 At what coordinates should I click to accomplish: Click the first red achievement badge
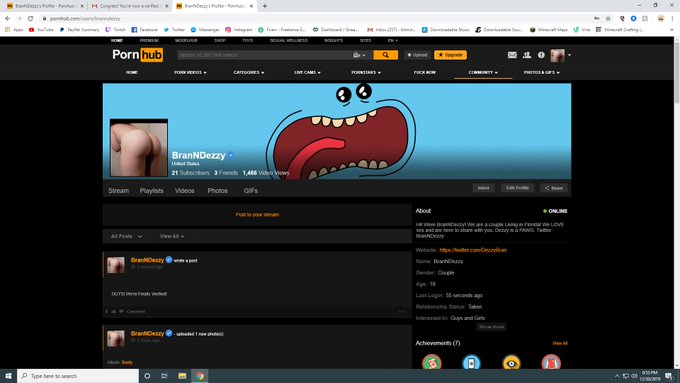pos(432,362)
